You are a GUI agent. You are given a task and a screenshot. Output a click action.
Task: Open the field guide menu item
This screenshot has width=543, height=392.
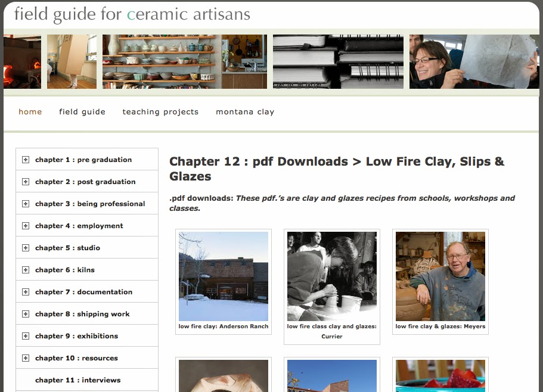coord(82,112)
